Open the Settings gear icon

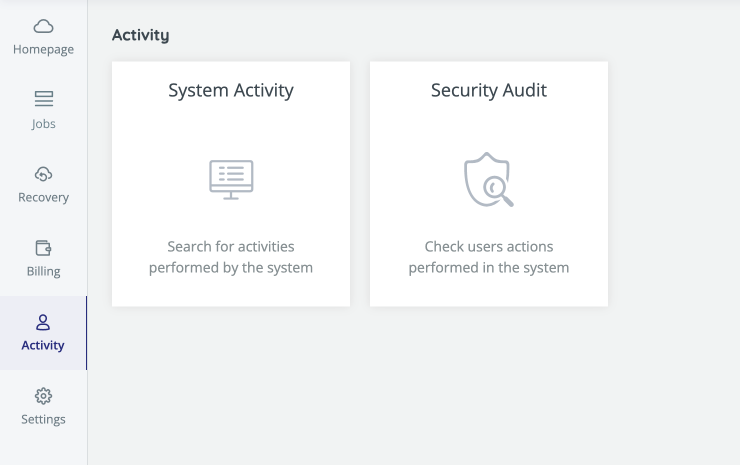[x=43, y=396]
